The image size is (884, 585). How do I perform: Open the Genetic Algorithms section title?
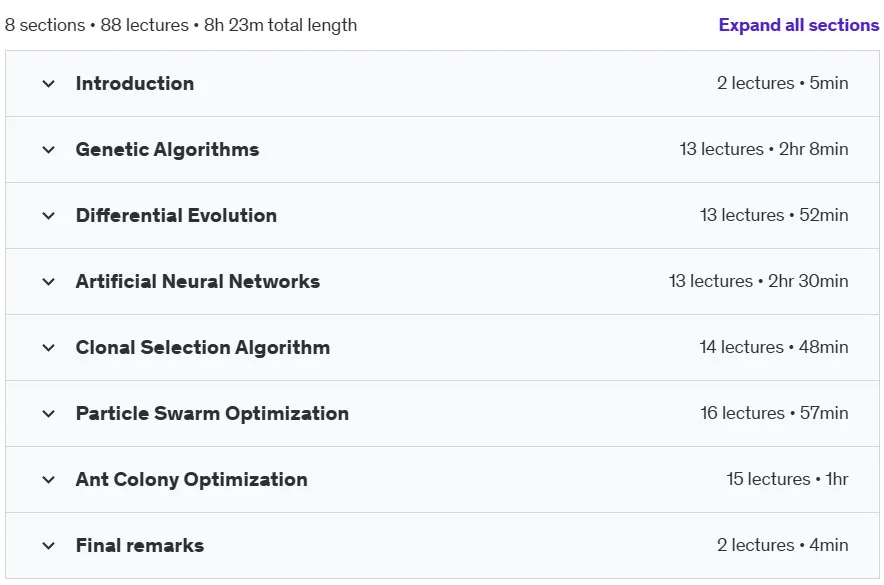(x=167, y=149)
